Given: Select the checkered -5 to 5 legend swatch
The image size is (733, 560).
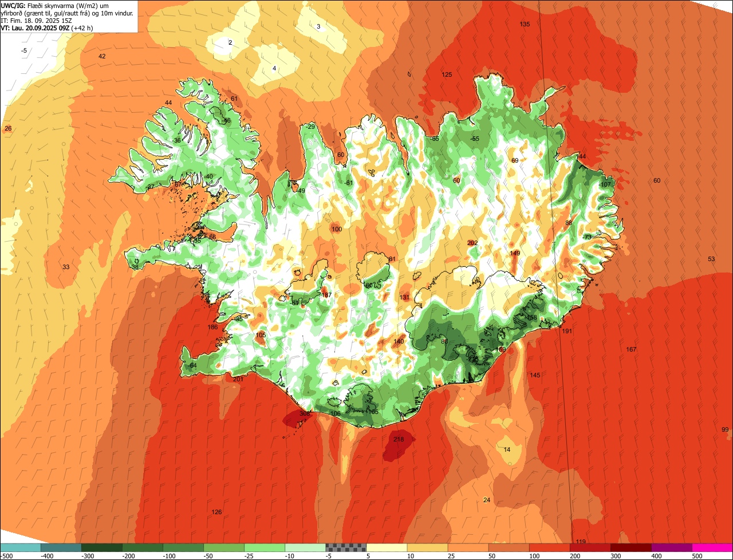Looking at the screenshot, I should pyautogui.click(x=346, y=547).
